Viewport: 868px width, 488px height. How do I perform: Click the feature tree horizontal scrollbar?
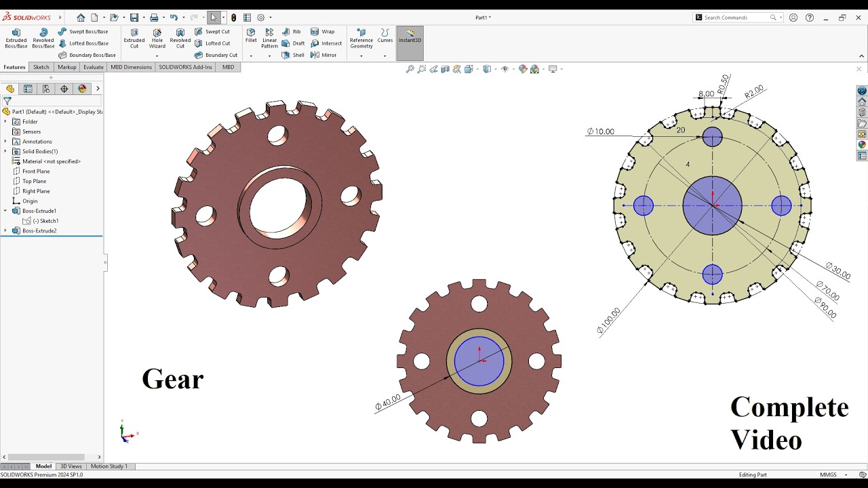pos(46,457)
